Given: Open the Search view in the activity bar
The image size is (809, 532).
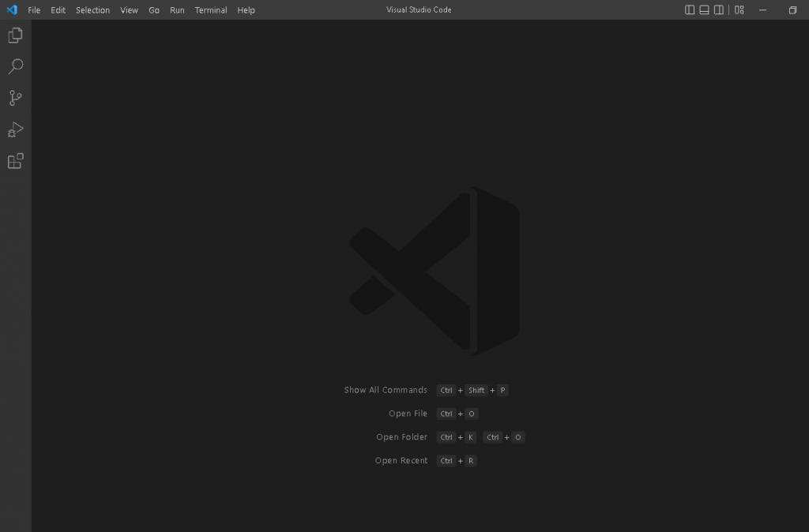Looking at the screenshot, I should click(x=16, y=66).
